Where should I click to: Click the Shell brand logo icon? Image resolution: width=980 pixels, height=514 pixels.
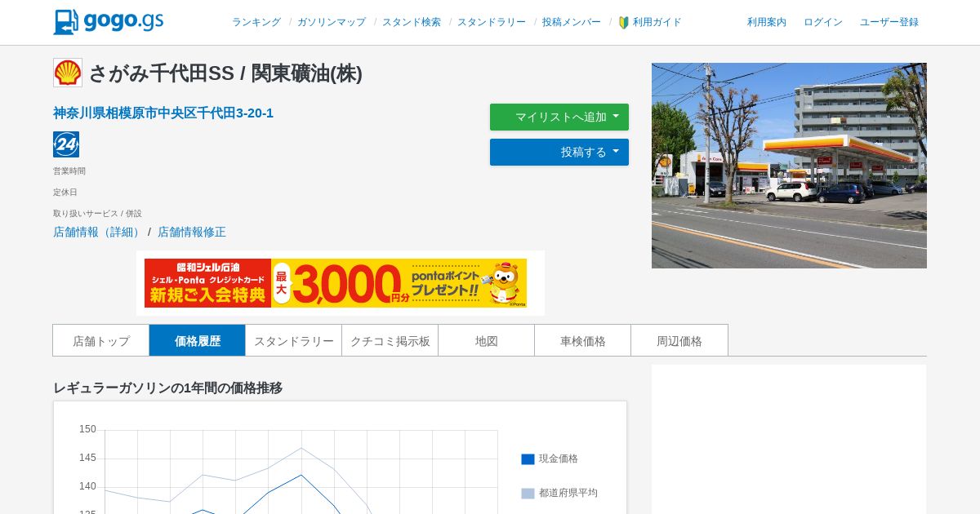pyautogui.click(x=68, y=73)
